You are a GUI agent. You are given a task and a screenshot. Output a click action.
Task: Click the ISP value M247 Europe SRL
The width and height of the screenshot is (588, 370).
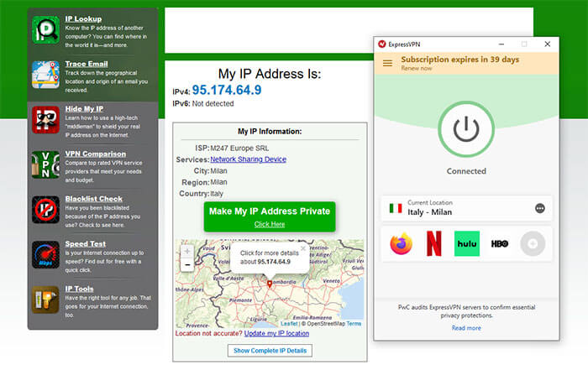coord(239,149)
